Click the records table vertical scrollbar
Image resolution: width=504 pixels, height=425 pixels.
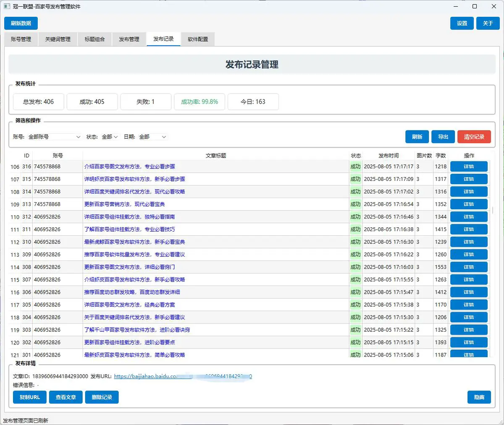[492, 210]
